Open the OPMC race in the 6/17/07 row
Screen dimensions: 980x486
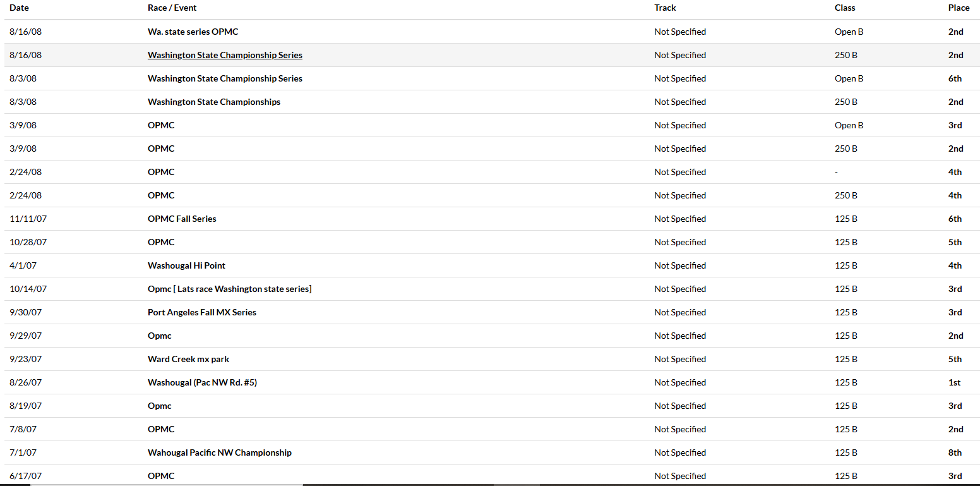(161, 476)
